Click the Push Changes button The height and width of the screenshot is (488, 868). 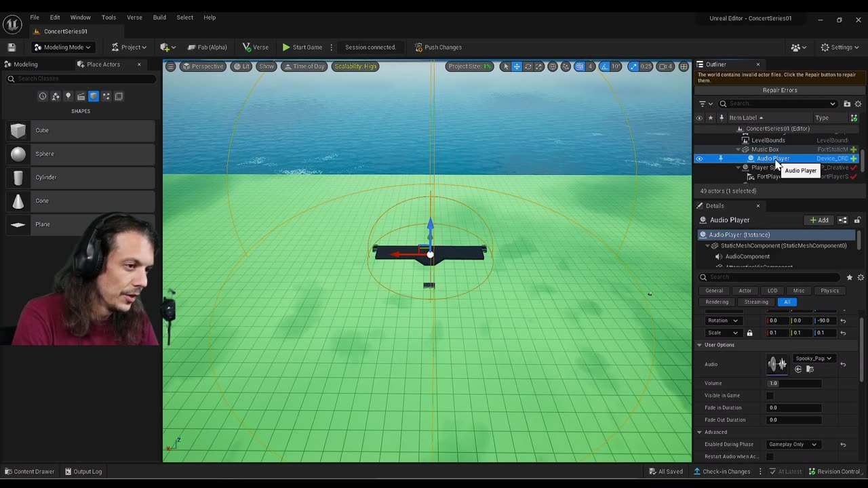click(437, 47)
